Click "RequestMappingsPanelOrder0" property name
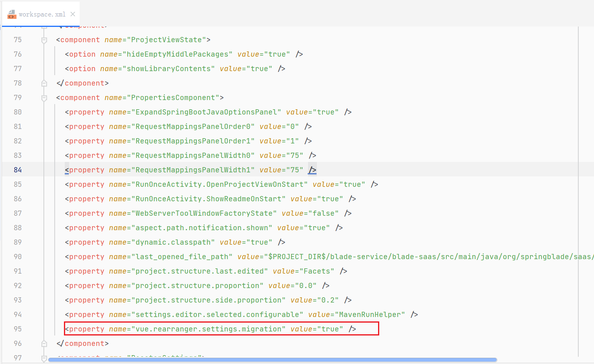The image size is (594, 364). pos(193,127)
